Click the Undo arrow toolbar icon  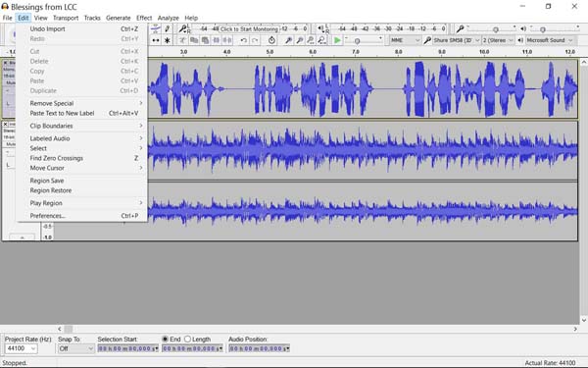point(244,40)
